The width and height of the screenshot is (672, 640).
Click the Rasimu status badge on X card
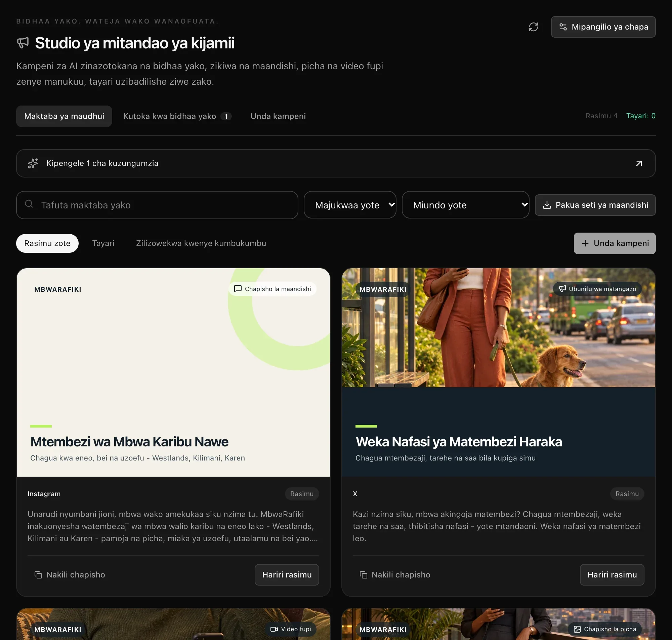point(627,494)
